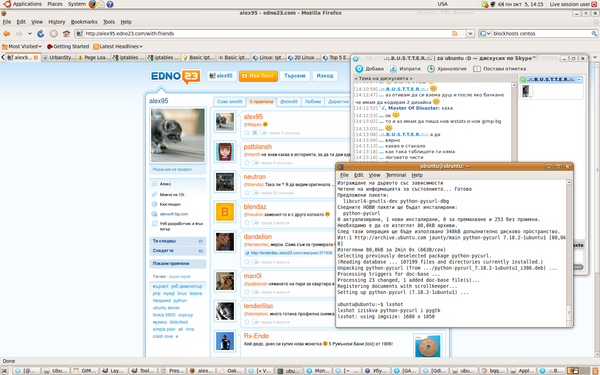Open patblansh profile link
This screenshot has width=600, height=375.
click(258, 147)
